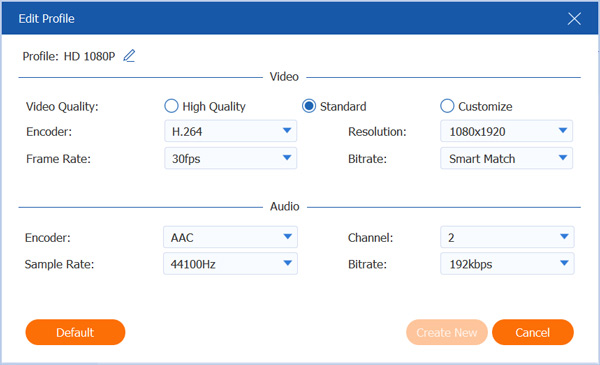Expand the audio Bitrate 192kbps dropdown
600x365 pixels.
[x=507, y=264]
